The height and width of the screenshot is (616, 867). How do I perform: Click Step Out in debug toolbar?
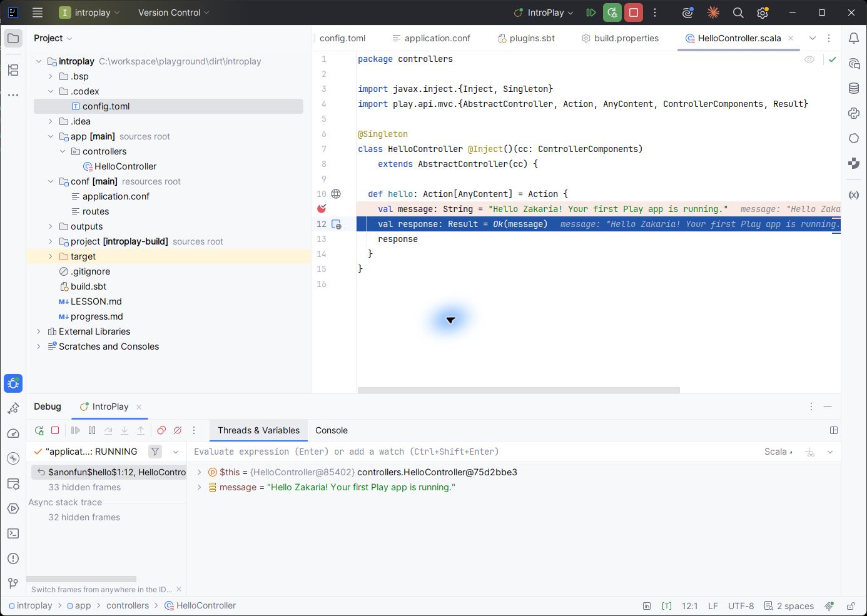tap(141, 430)
